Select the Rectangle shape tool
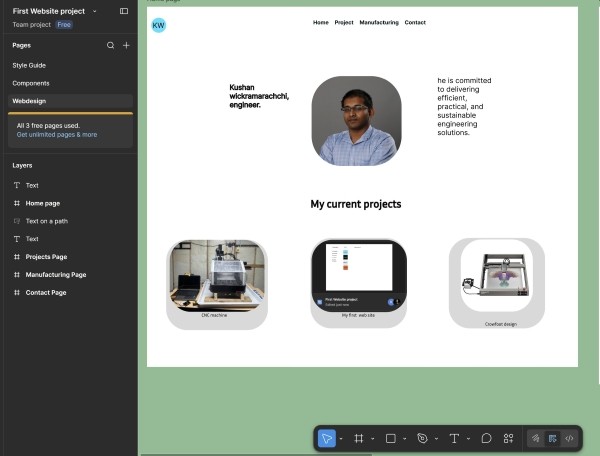 pos(390,438)
